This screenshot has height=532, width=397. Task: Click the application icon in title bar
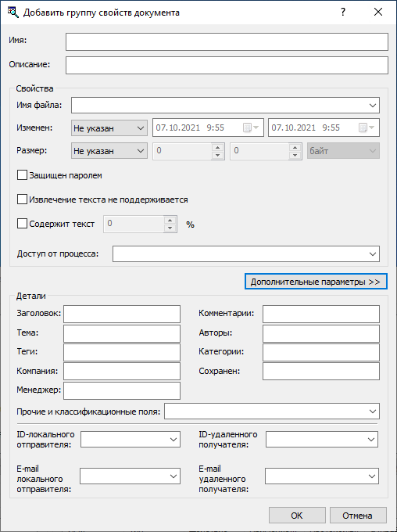tap(13, 13)
